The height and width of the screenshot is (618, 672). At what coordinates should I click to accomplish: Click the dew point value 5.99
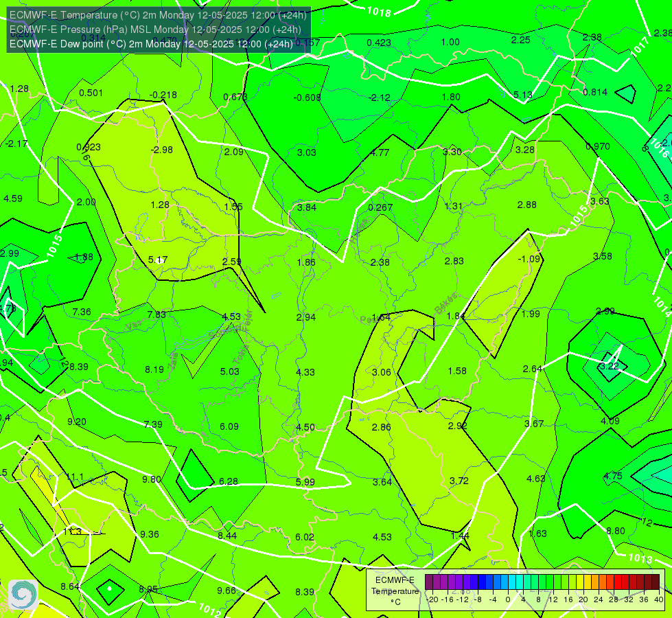click(305, 481)
